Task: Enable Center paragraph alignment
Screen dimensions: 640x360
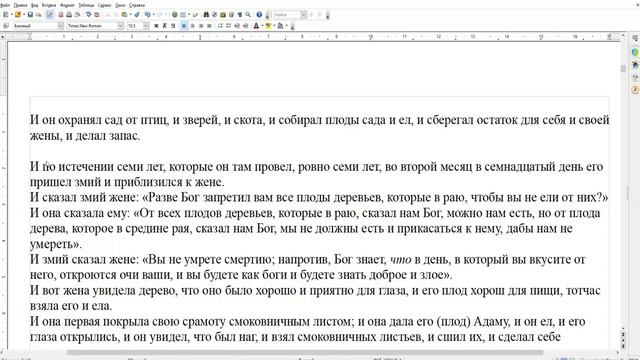Action: [192, 26]
